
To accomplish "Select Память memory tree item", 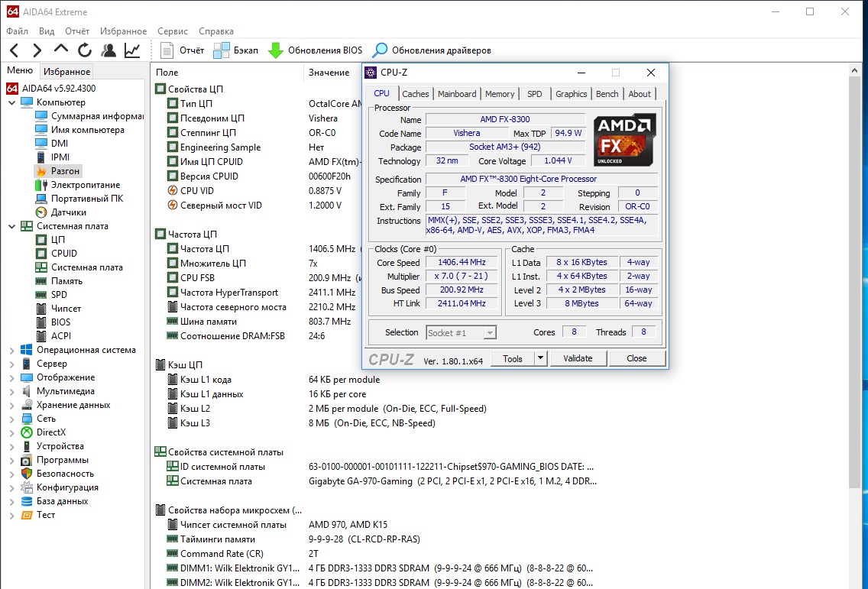I will (59, 280).
